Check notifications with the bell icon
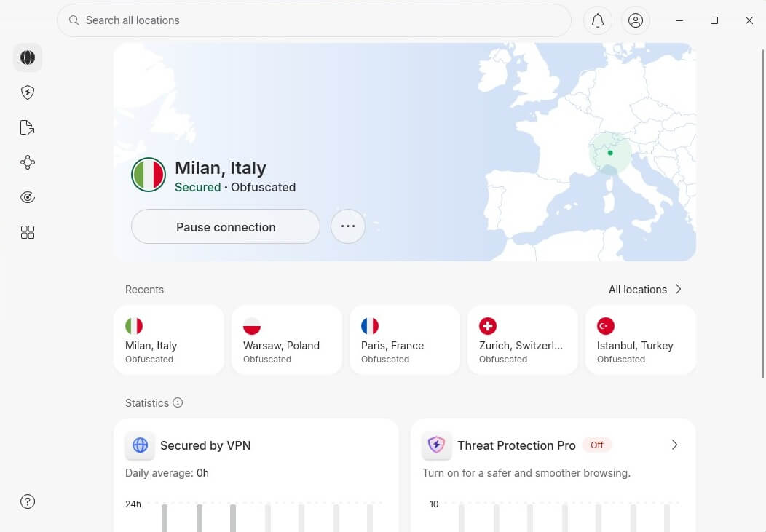766x532 pixels. pos(597,20)
